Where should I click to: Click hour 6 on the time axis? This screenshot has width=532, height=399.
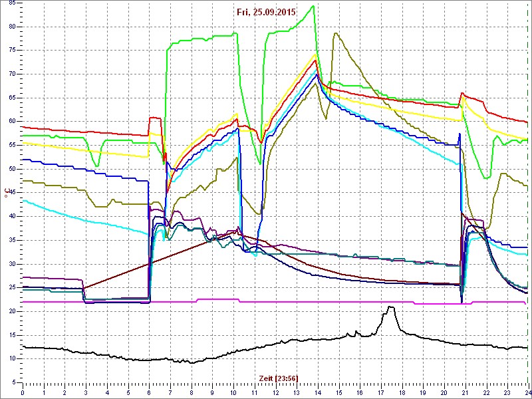point(150,392)
